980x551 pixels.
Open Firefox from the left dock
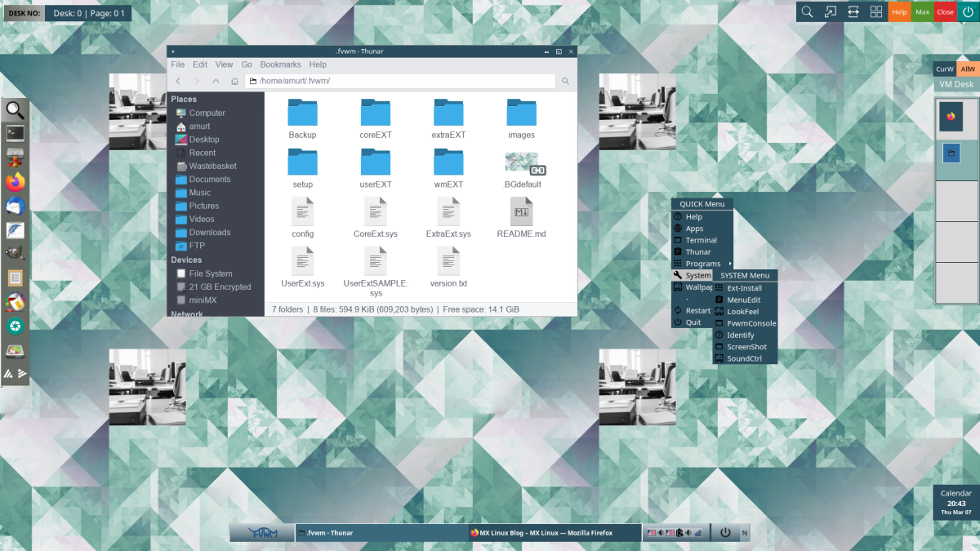[x=16, y=181]
